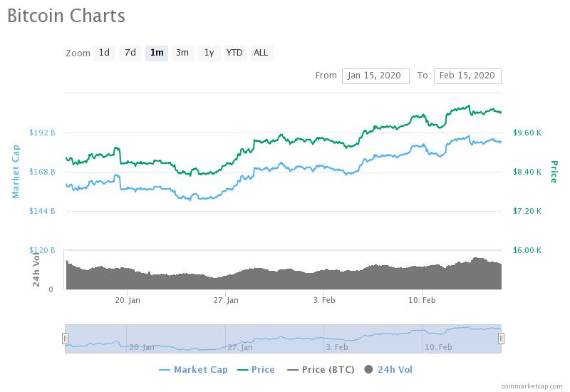This screenshot has width=570, height=392.
Task: Click the $168 B axis label
Action: pyautogui.click(x=42, y=172)
